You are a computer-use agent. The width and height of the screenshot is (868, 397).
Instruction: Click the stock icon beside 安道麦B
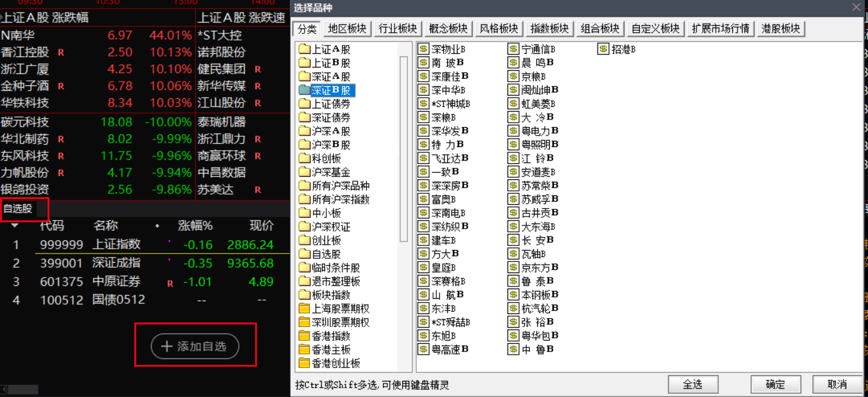point(513,172)
